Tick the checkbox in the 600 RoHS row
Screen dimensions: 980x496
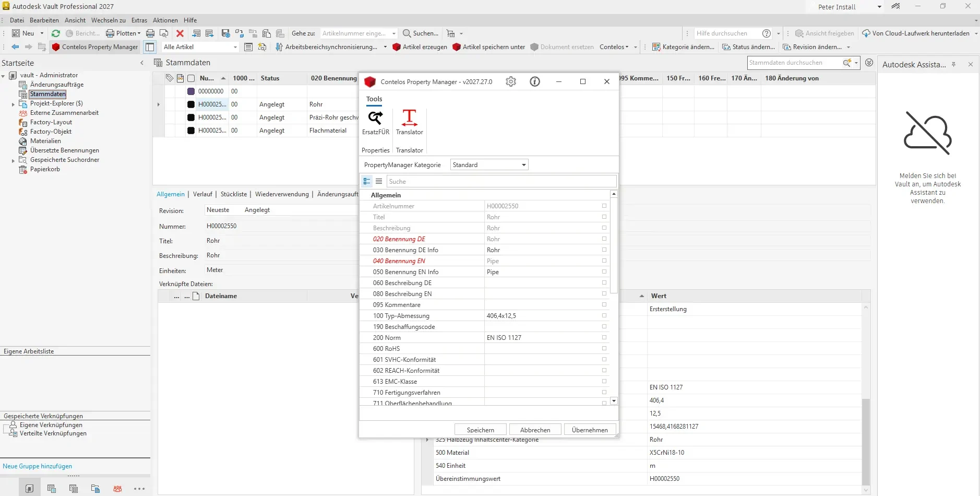[604, 348]
